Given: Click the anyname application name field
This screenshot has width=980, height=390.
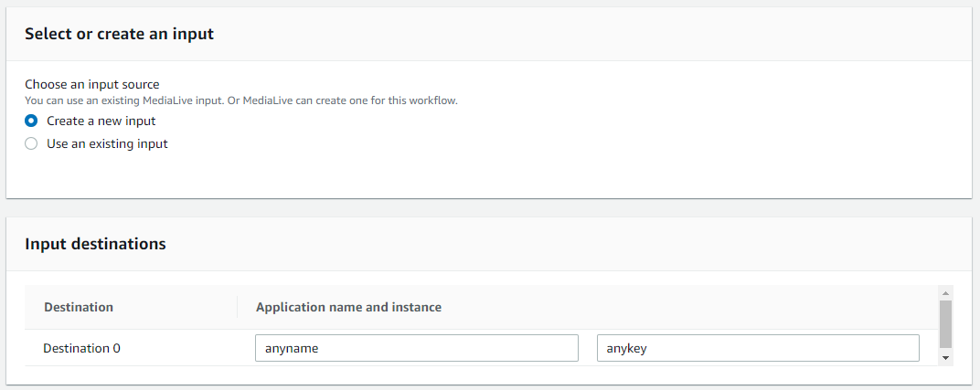Looking at the screenshot, I should click(x=417, y=348).
